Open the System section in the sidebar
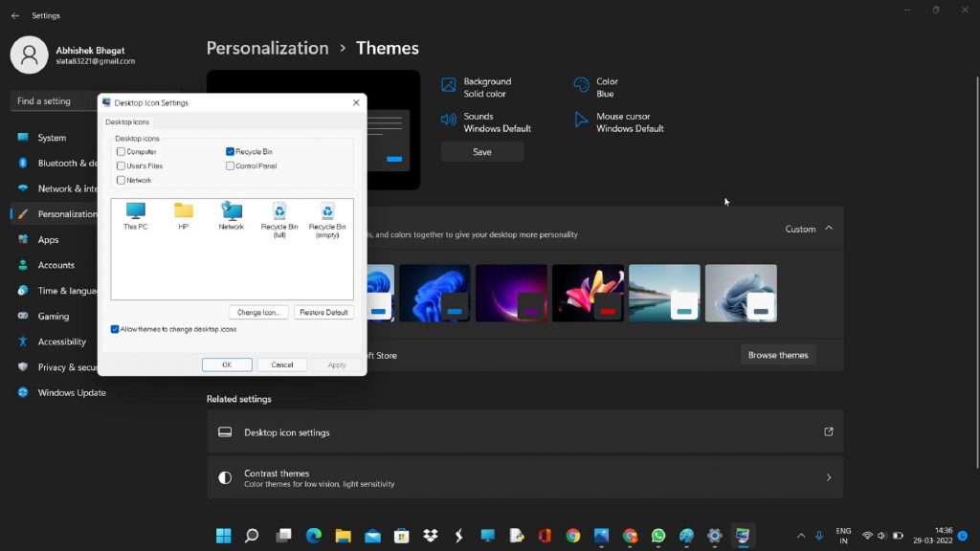The height and width of the screenshot is (551, 980). click(x=52, y=138)
